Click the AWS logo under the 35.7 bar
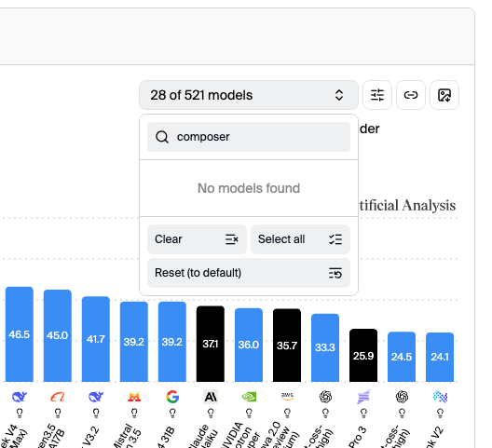Image resolution: width=492 pixels, height=448 pixels. click(x=287, y=397)
